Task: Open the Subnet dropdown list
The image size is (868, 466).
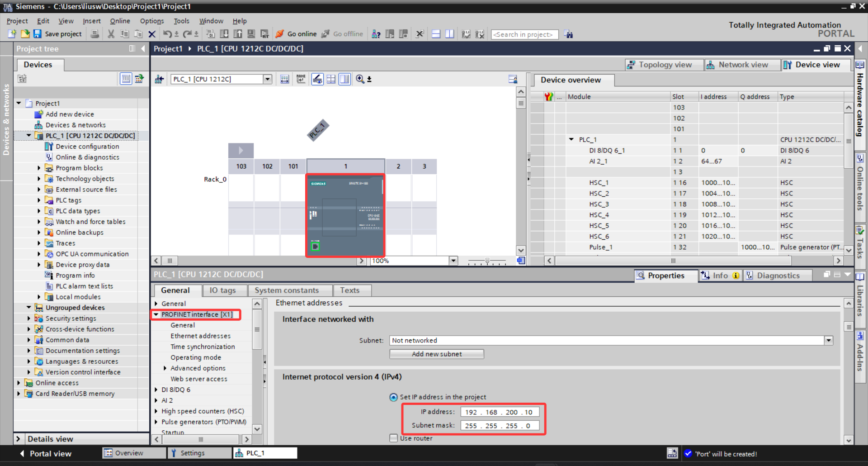Action: (x=828, y=340)
